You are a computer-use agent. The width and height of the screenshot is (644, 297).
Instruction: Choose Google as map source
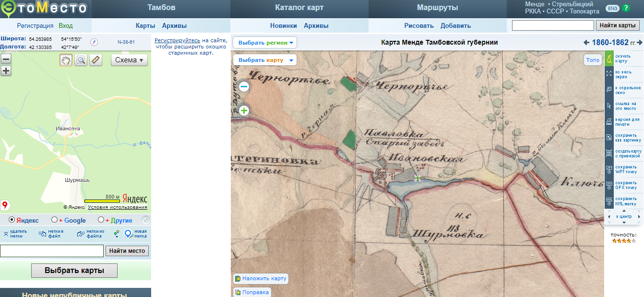point(54,220)
